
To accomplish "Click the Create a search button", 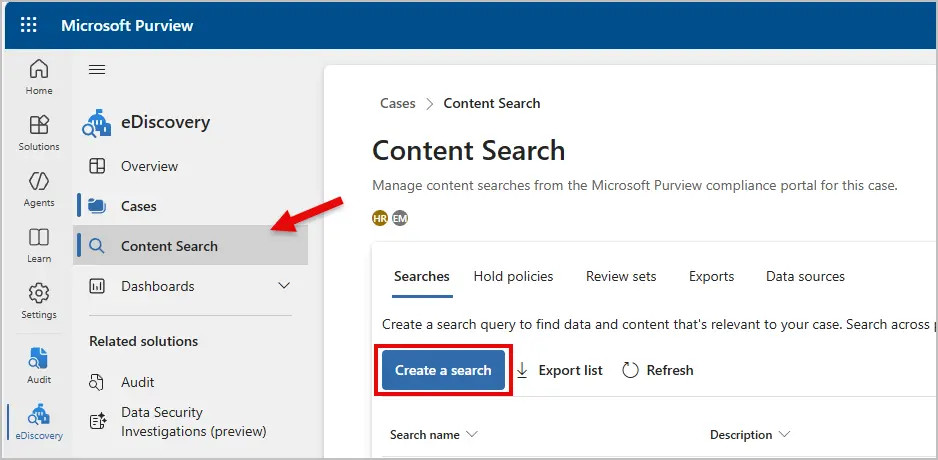I will coord(443,370).
